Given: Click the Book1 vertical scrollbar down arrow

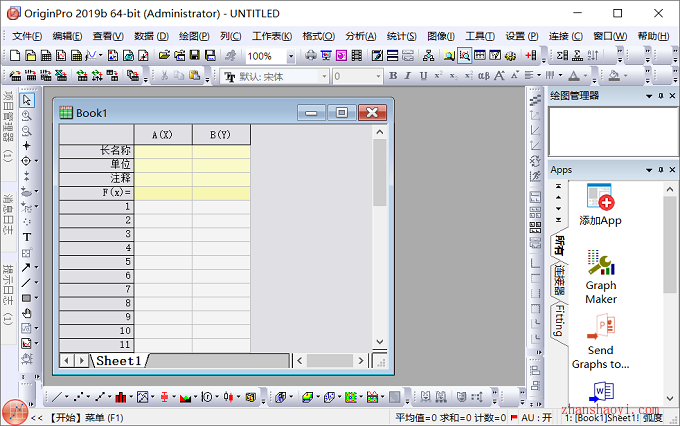Looking at the screenshot, I should (379, 341).
